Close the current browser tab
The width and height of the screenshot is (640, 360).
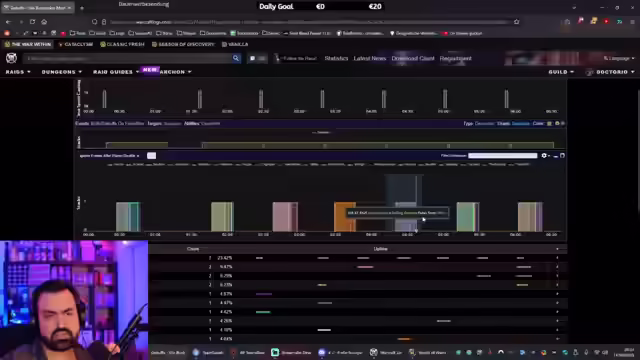(x=69, y=8)
